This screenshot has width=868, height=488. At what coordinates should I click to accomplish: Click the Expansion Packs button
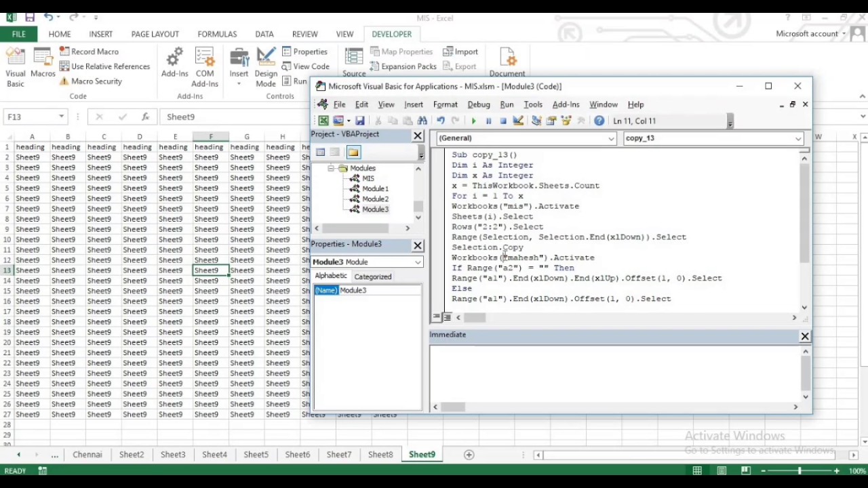click(x=403, y=66)
